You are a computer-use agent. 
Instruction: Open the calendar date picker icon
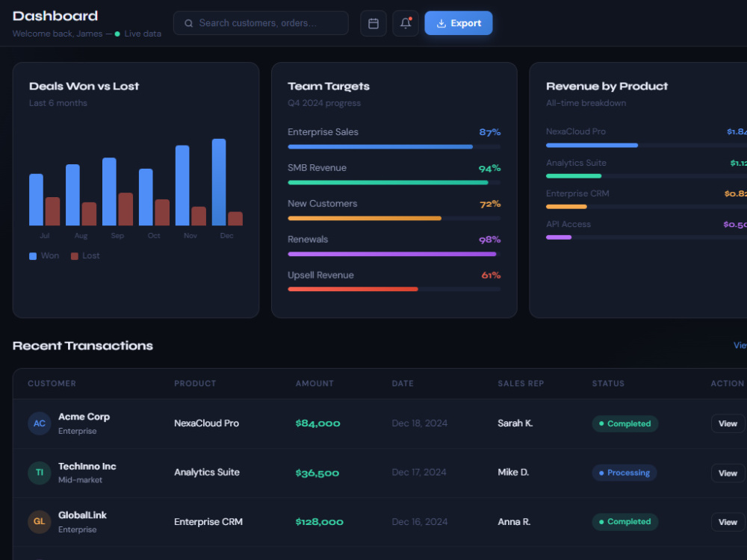point(373,23)
